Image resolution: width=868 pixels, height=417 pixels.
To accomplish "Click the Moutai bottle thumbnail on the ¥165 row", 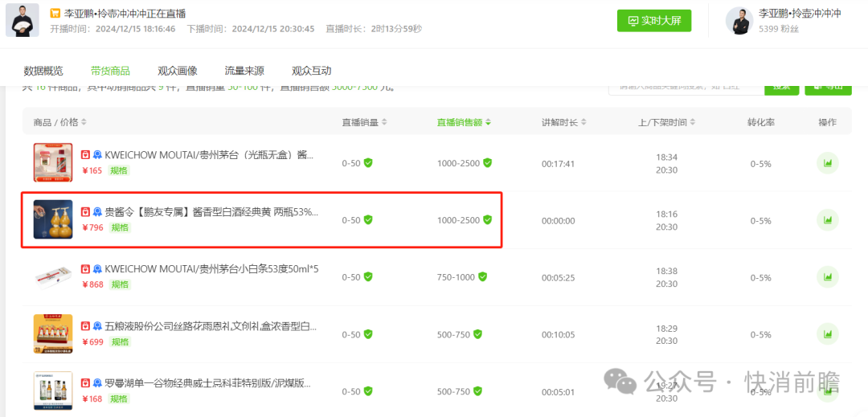I will click(x=52, y=162).
